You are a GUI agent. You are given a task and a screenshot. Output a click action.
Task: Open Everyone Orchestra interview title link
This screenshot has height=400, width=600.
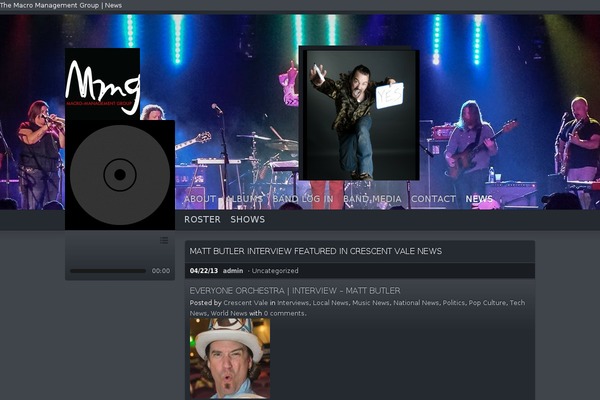tap(295, 291)
